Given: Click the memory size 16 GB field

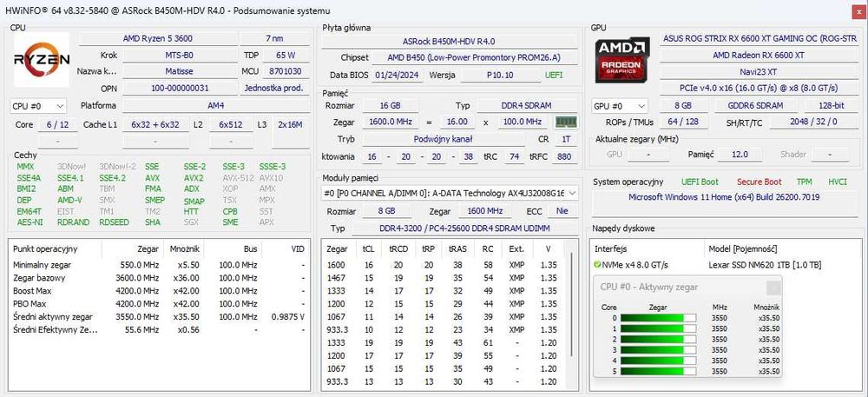Looking at the screenshot, I should coord(391,105).
